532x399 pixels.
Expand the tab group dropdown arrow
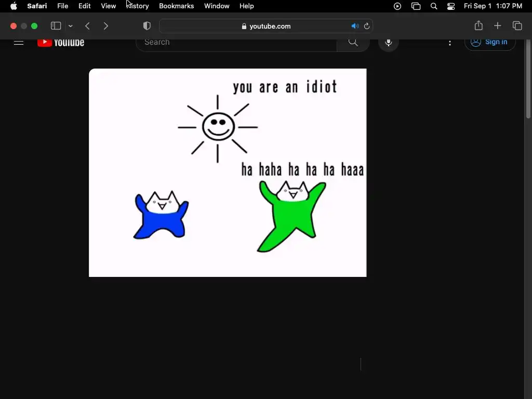pyautogui.click(x=71, y=26)
